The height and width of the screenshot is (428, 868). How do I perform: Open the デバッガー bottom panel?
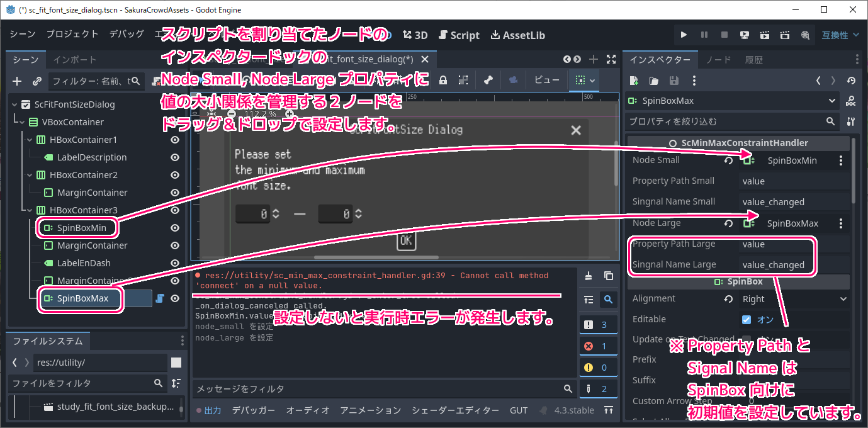click(254, 410)
